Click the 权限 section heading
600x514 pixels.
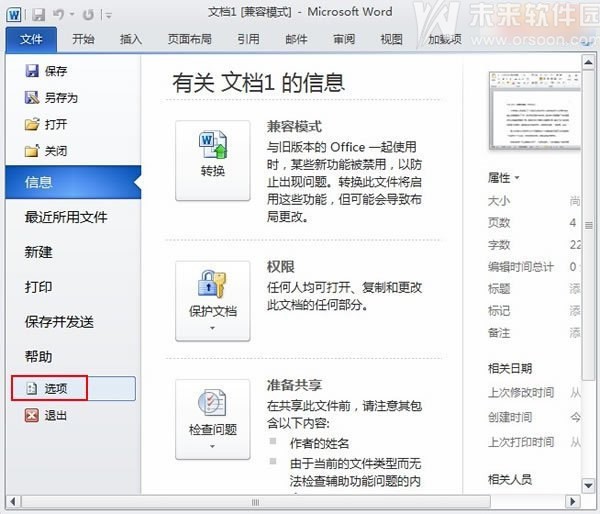[x=280, y=267]
